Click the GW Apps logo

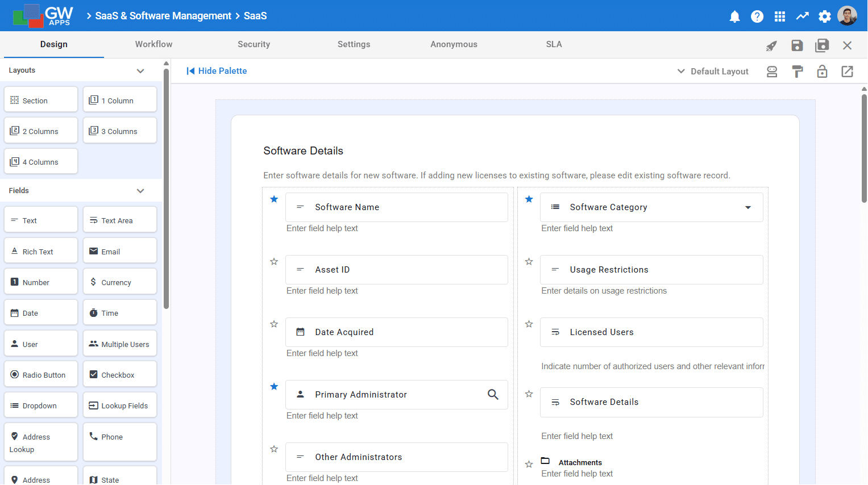(x=43, y=16)
